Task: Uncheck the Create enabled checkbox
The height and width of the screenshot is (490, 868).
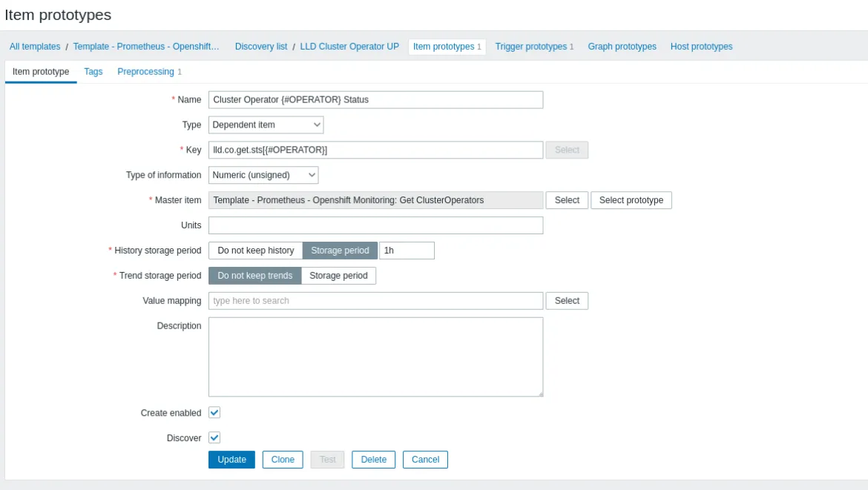Action: pyautogui.click(x=214, y=412)
